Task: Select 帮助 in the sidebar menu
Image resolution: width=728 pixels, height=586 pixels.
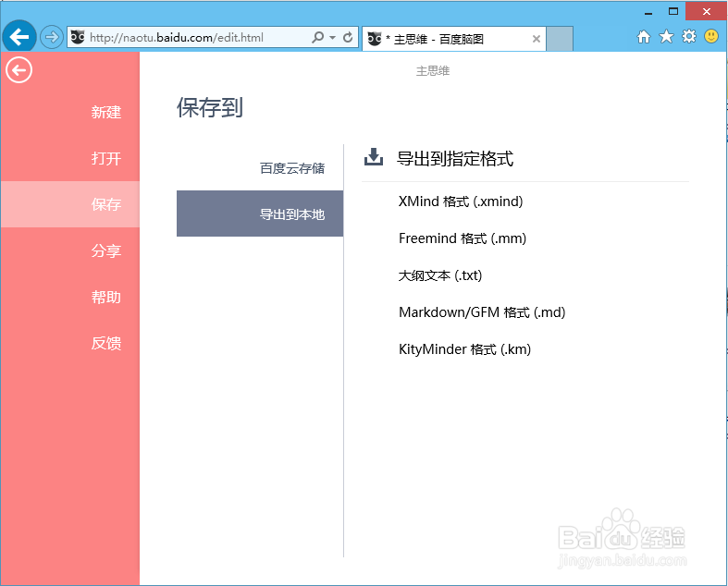Action: (70, 297)
